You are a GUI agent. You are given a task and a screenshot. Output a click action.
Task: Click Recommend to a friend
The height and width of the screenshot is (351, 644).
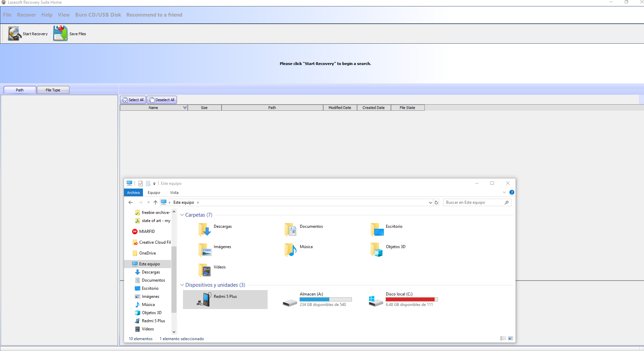(154, 15)
